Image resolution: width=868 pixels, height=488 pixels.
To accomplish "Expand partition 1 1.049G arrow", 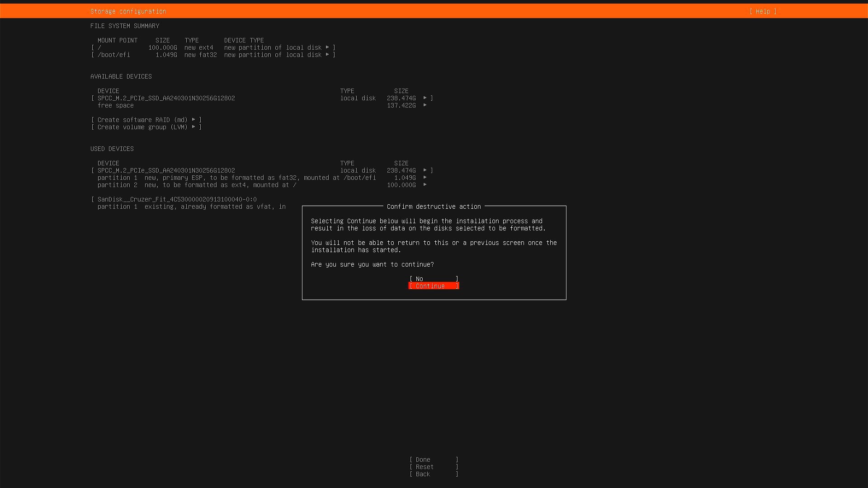I will 425,178.
